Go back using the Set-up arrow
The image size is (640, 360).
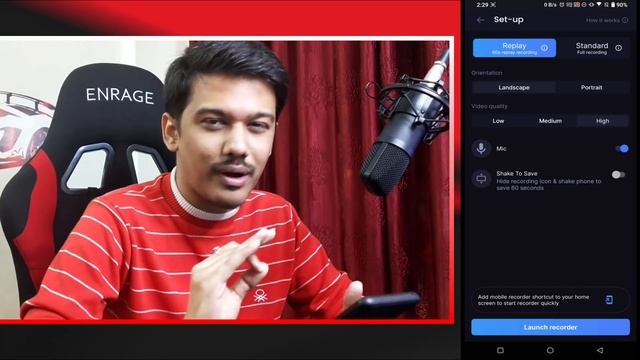pyautogui.click(x=480, y=20)
